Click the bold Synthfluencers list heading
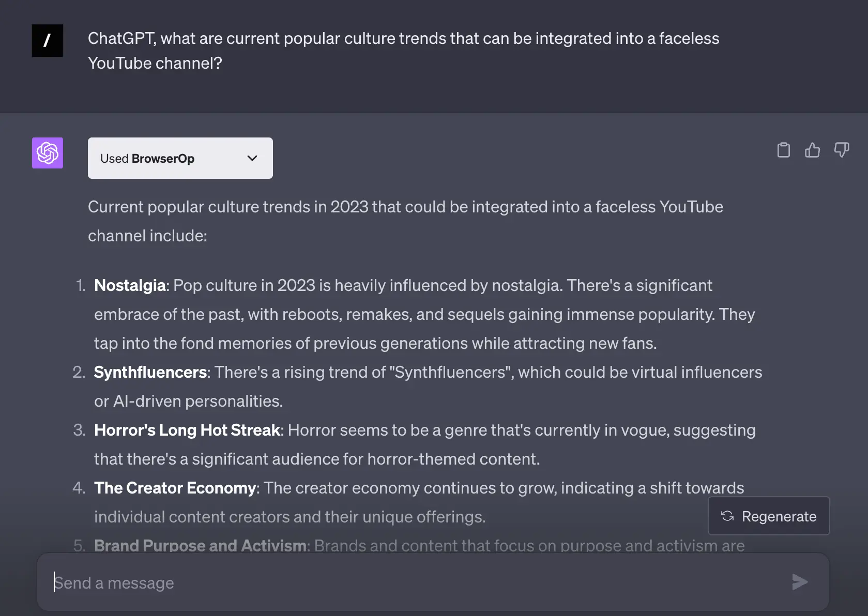868x616 pixels. tap(150, 372)
